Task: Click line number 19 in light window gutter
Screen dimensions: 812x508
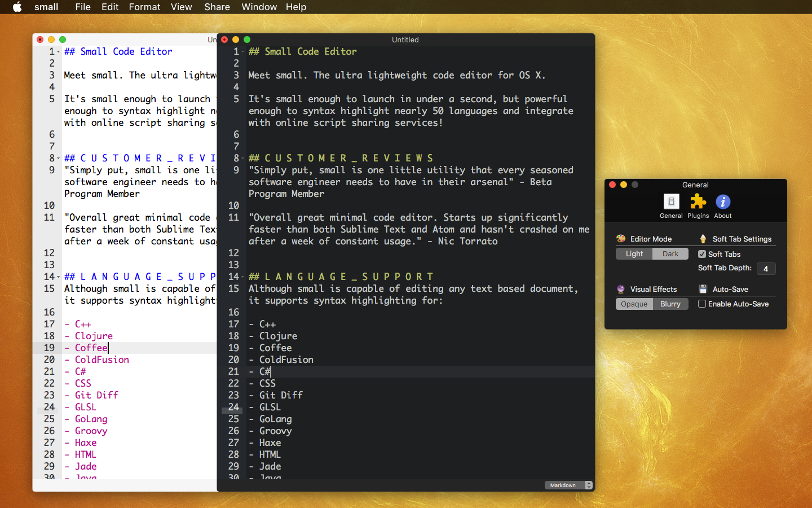Action: (49, 348)
